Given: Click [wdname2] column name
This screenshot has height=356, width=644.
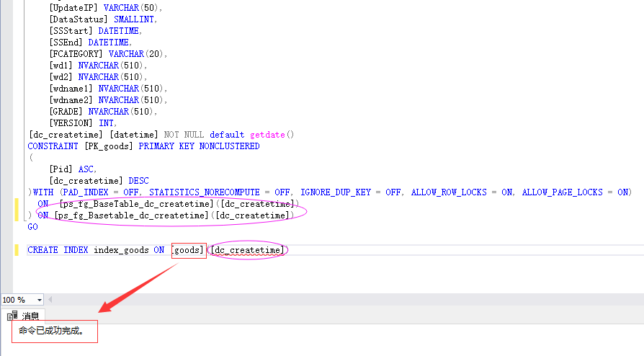Looking at the screenshot, I should 71,100.
